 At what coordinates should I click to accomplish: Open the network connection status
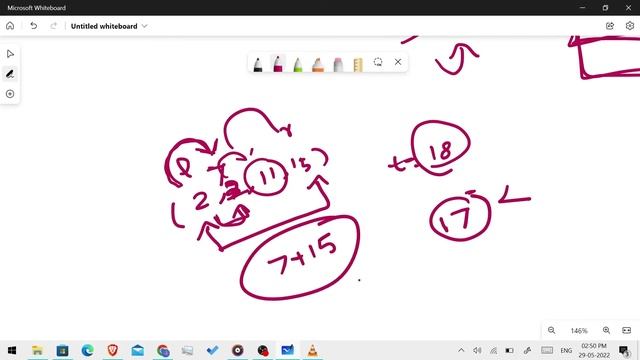[x=493, y=350]
